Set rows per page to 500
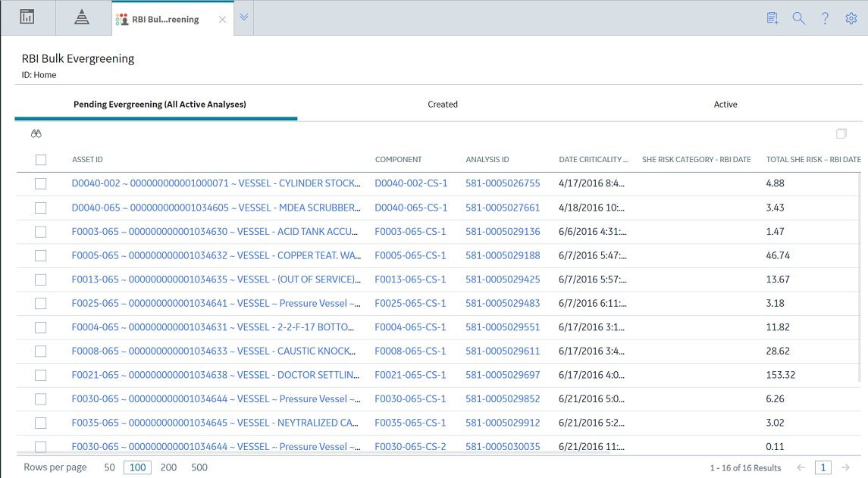Image resolution: width=868 pixels, height=478 pixels. click(199, 467)
